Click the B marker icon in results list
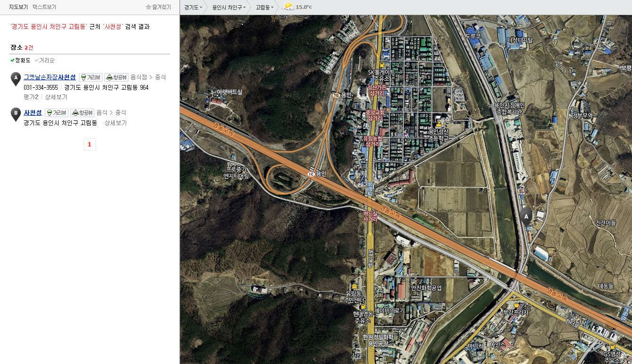Screen dimensions: 632x364 coord(16,114)
